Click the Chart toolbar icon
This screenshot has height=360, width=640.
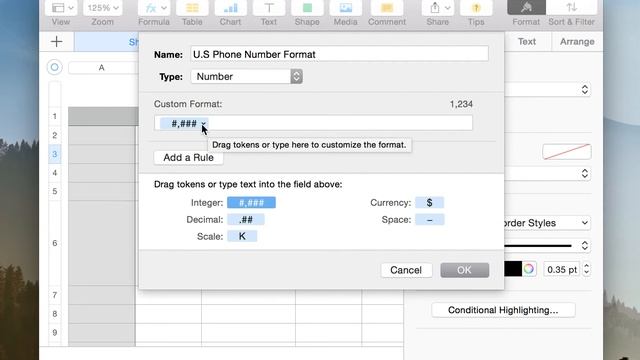(x=230, y=8)
